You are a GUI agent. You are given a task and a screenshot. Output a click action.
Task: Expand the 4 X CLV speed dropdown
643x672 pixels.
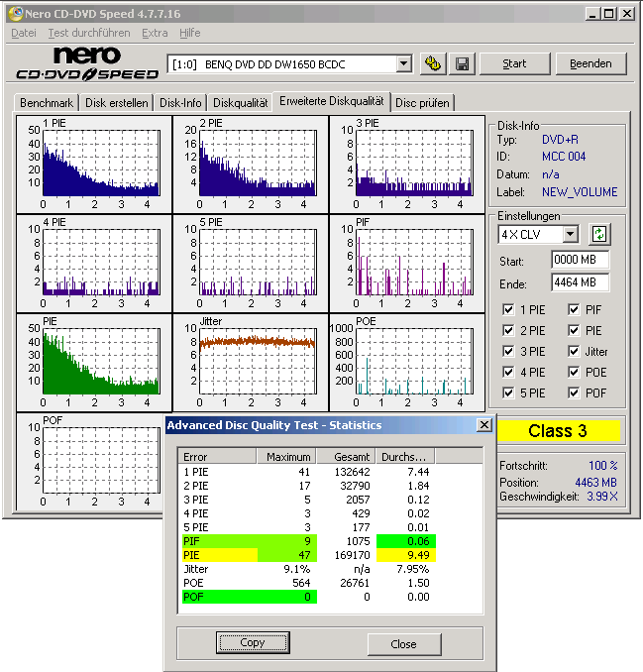click(x=570, y=234)
